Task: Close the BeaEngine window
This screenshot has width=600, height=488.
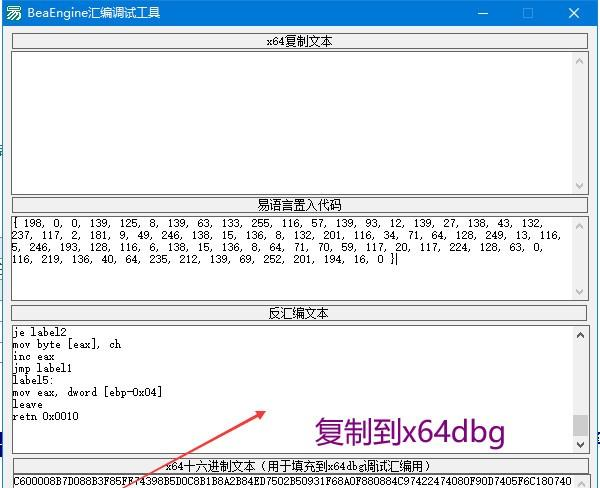Action: [574, 13]
